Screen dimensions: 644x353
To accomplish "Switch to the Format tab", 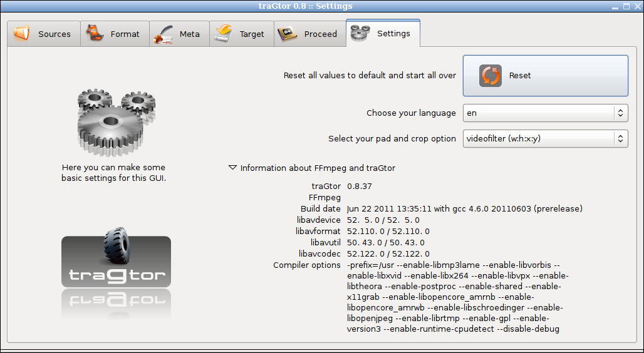I will (115, 34).
